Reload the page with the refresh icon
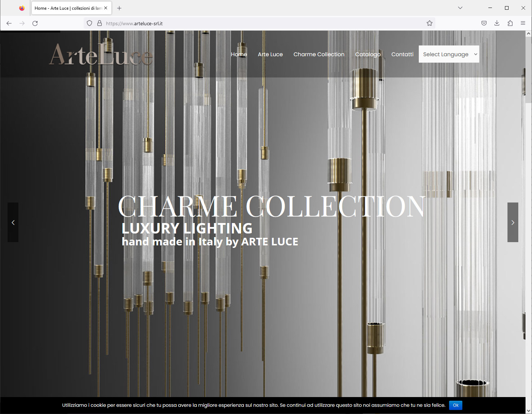Image resolution: width=532 pixels, height=414 pixels. pyautogui.click(x=35, y=23)
